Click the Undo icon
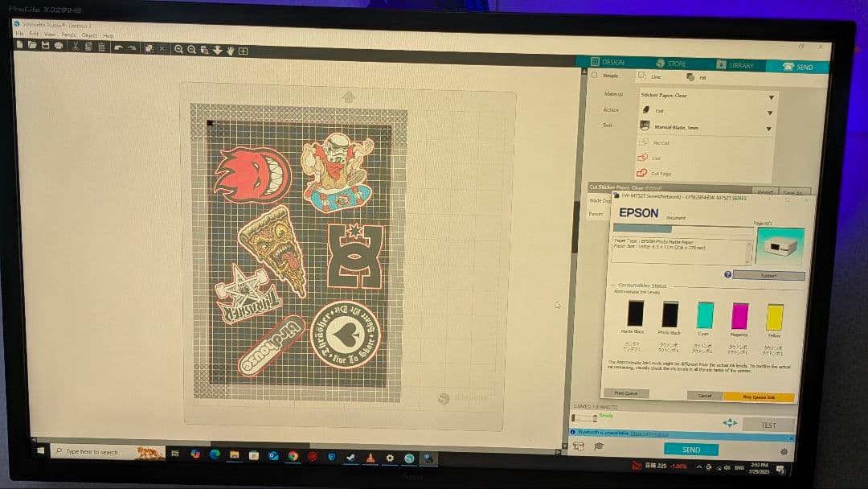Viewport: 868px width, 489px height. click(117, 47)
